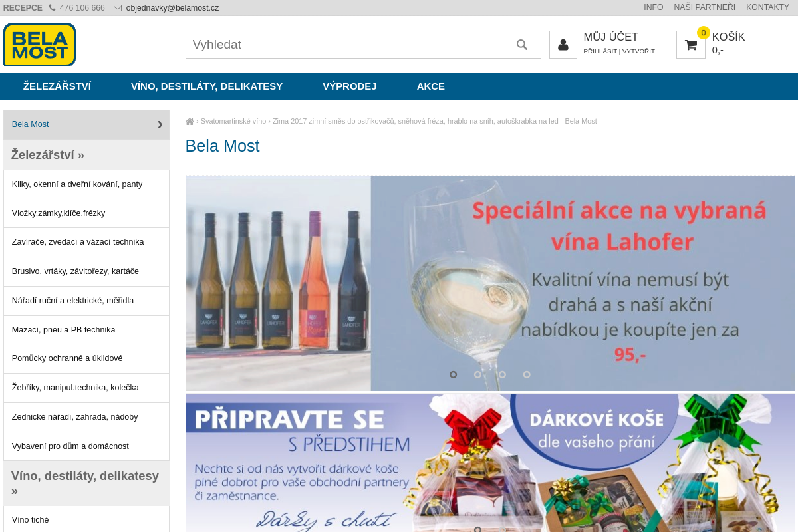This screenshot has width=798, height=532.
Task: Open Mazací, pneu a PB technika
Action: (x=86, y=330)
